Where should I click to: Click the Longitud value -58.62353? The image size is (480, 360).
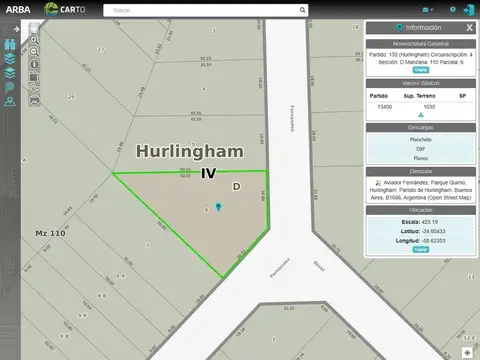click(433, 241)
